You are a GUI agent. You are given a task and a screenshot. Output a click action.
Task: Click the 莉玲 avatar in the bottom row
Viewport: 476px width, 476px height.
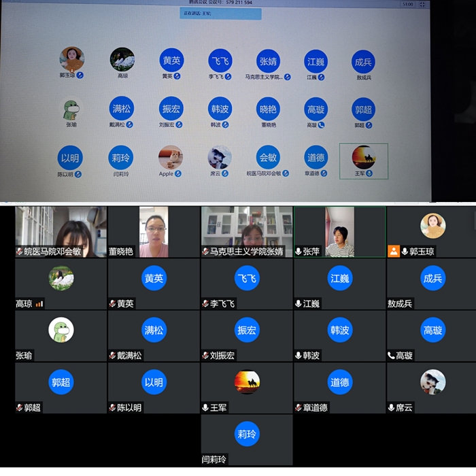pyautogui.click(x=247, y=434)
